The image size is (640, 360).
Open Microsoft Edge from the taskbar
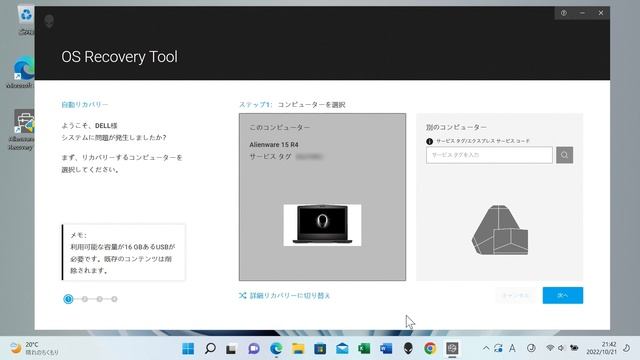coord(276,349)
